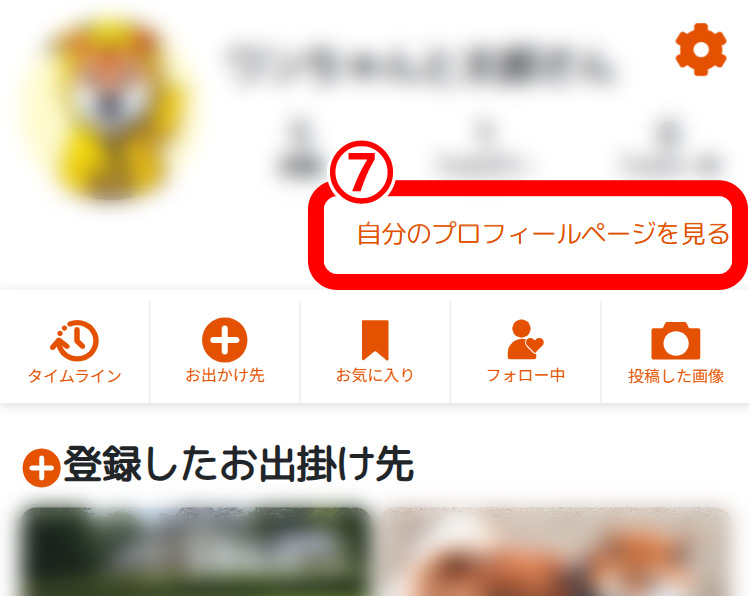Open the お気に入り bookmark icon
750x596 pixels.
pyautogui.click(x=375, y=340)
